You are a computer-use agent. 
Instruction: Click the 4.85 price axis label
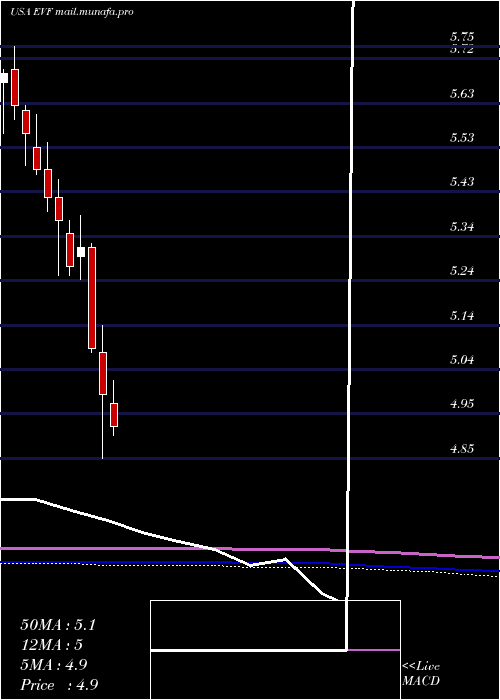462,449
